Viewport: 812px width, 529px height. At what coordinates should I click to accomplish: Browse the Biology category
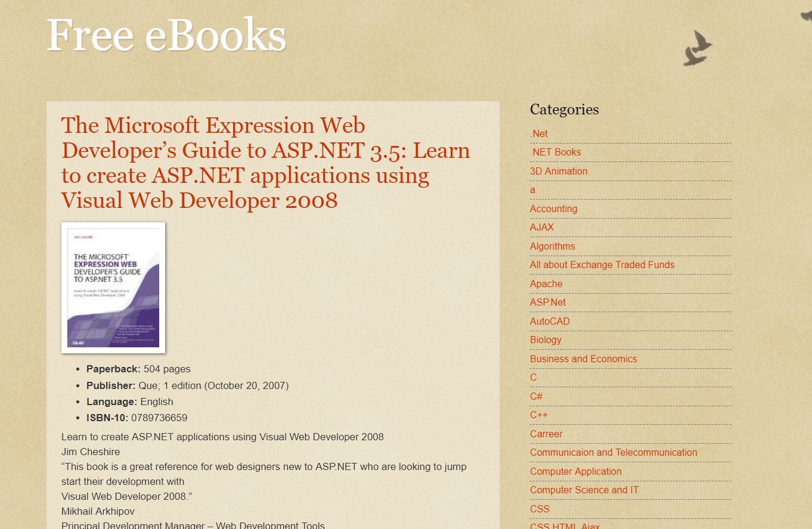pyautogui.click(x=546, y=340)
